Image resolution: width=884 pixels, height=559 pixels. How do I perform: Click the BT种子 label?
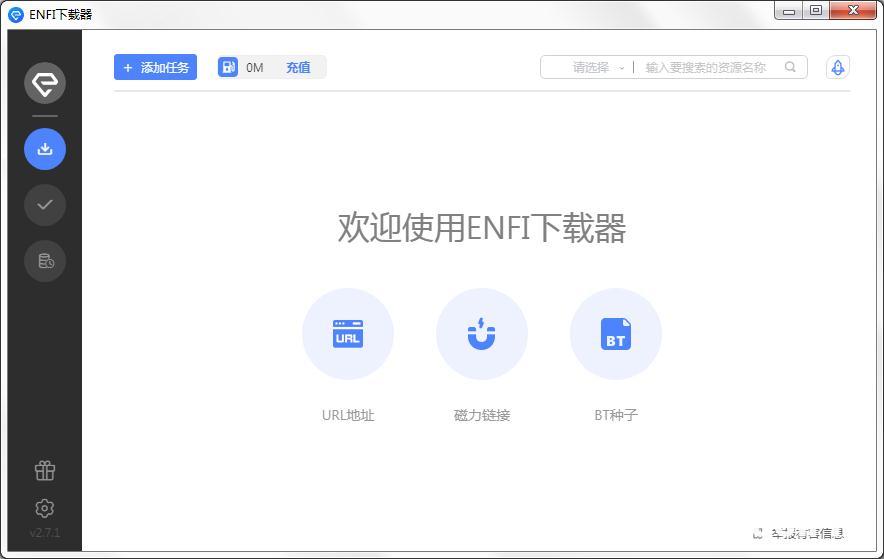tap(616, 415)
